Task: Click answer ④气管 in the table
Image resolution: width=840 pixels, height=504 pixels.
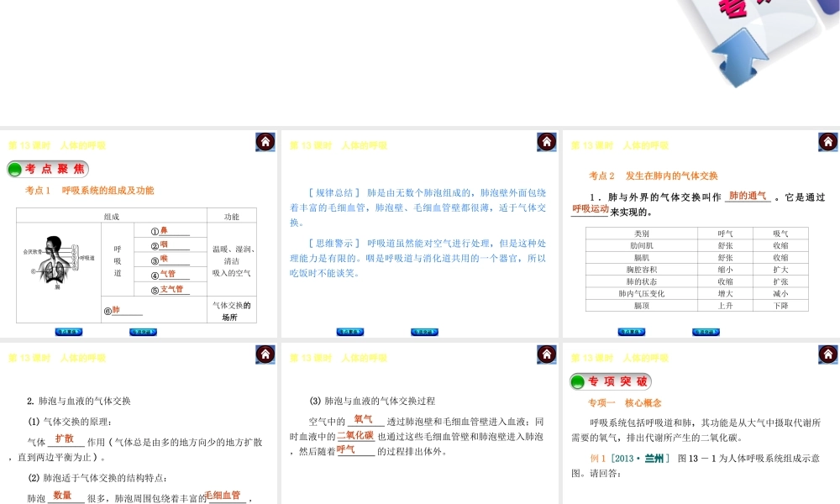Action: [x=168, y=274]
